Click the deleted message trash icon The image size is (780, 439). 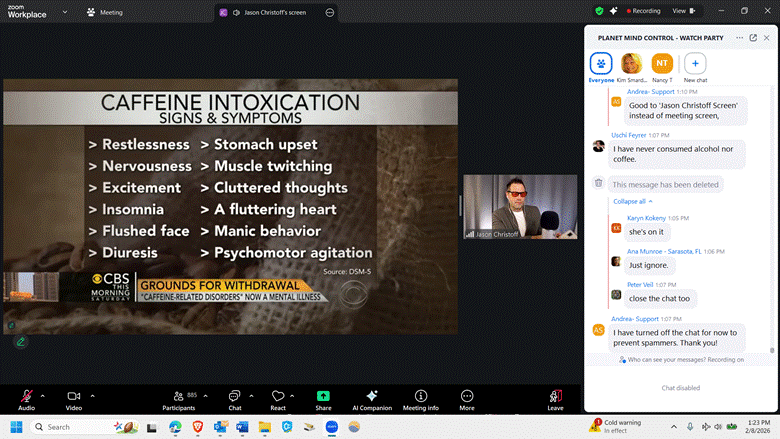pyautogui.click(x=598, y=183)
